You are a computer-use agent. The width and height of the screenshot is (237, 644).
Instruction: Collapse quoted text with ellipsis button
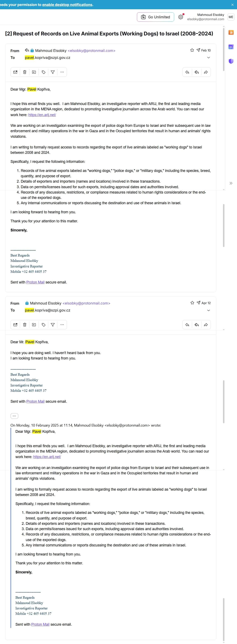pyautogui.click(x=14, y=416)
